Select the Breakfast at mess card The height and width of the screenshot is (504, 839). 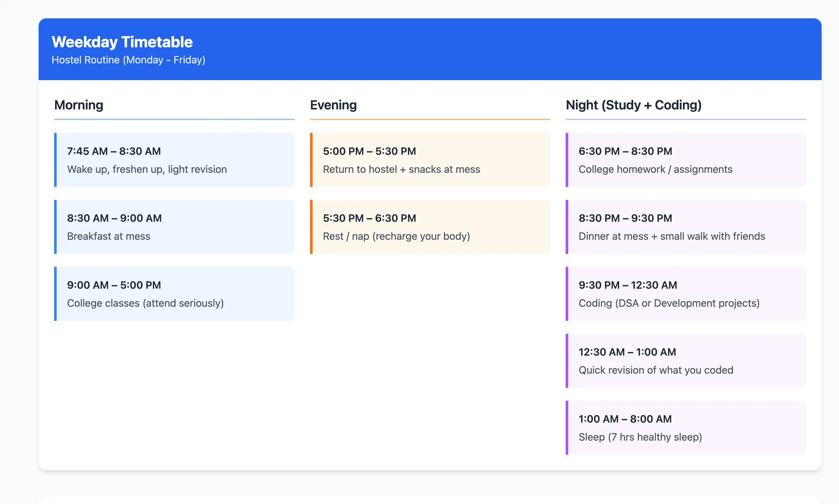[174, 227]
